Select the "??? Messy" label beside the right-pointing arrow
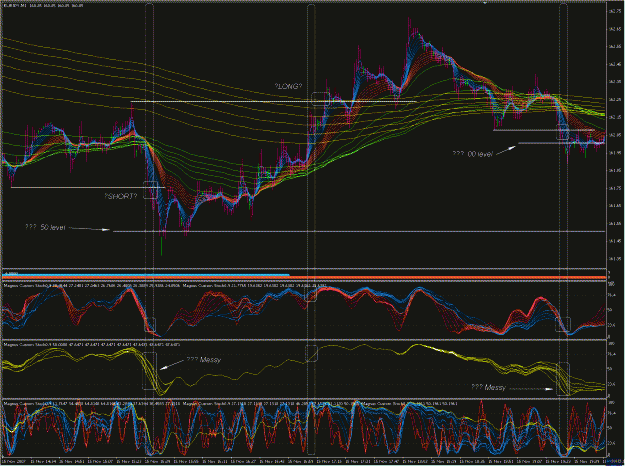Image resolution: width=625 pixels, height=466 pixels. [x=488, y=387]
